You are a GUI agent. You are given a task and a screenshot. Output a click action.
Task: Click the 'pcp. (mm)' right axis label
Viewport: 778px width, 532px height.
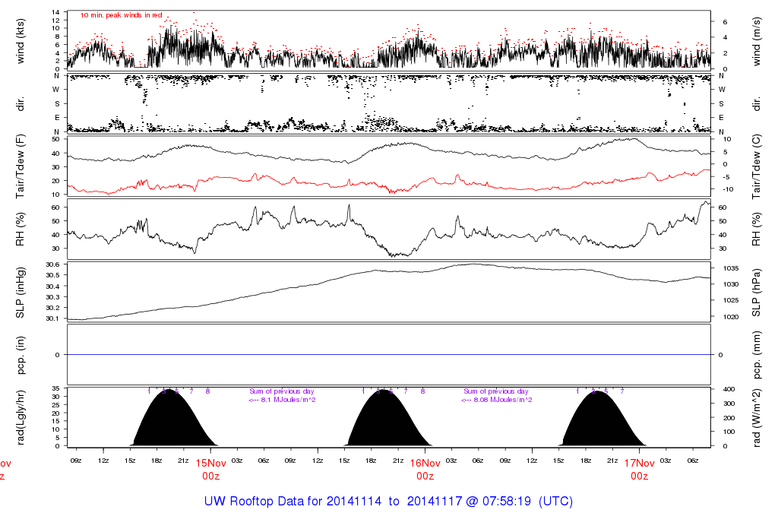(x=757, y=355)
